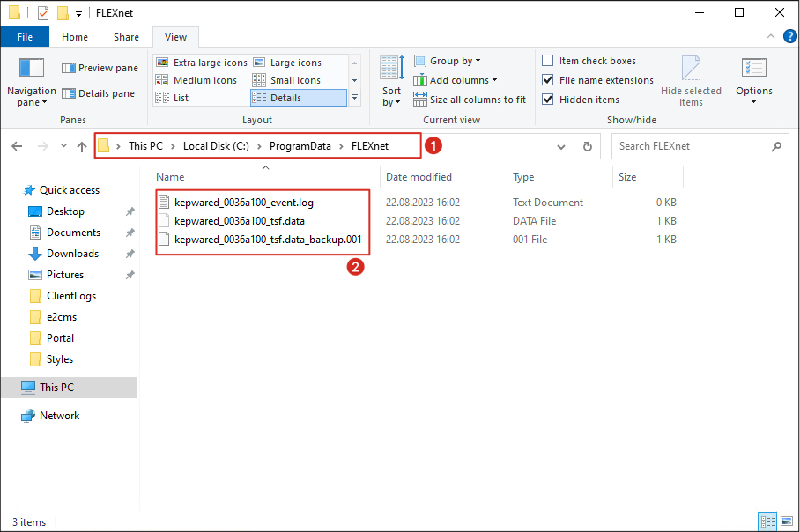Screen dimensions: 800x532
Task: Toggle the Preview pane
Action: (100, 68)
